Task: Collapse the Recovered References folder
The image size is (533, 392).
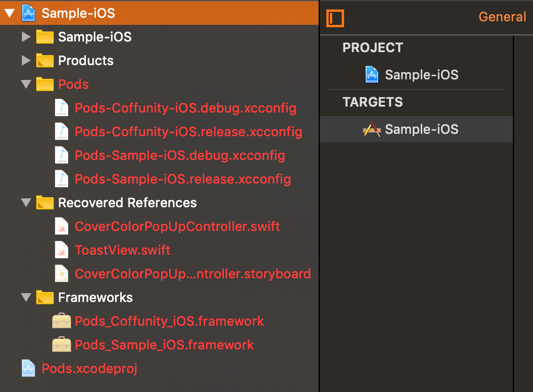Action: coord(26,203)
